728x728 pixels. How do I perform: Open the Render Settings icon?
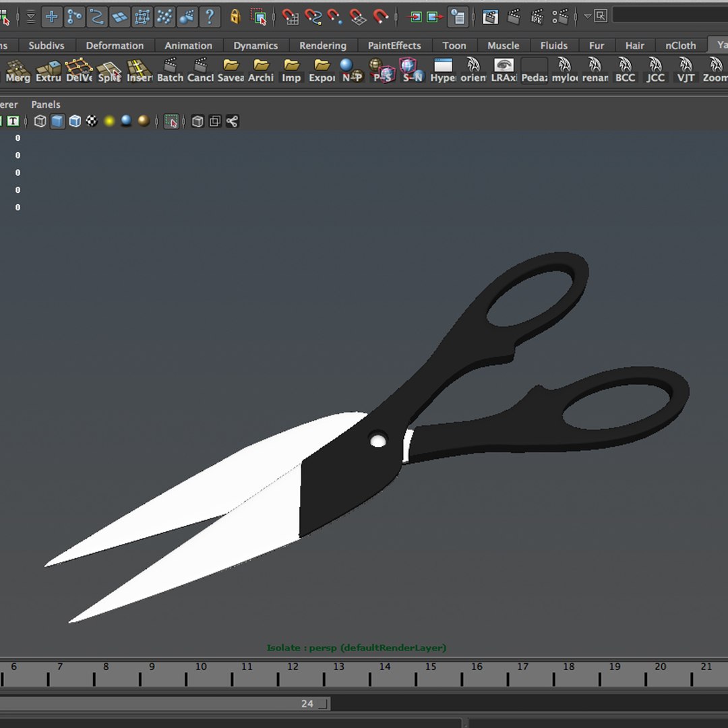pos(560,17)
